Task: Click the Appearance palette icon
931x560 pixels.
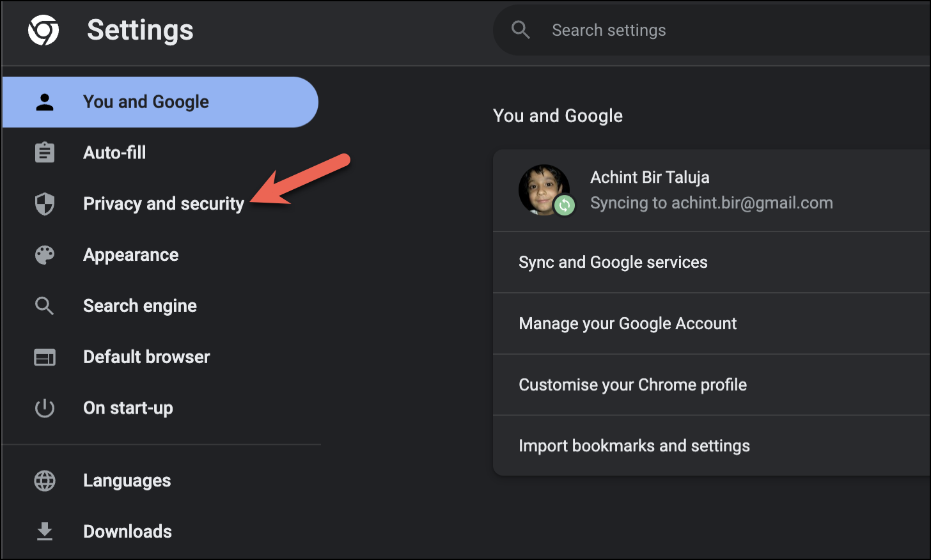Action: 45,255
